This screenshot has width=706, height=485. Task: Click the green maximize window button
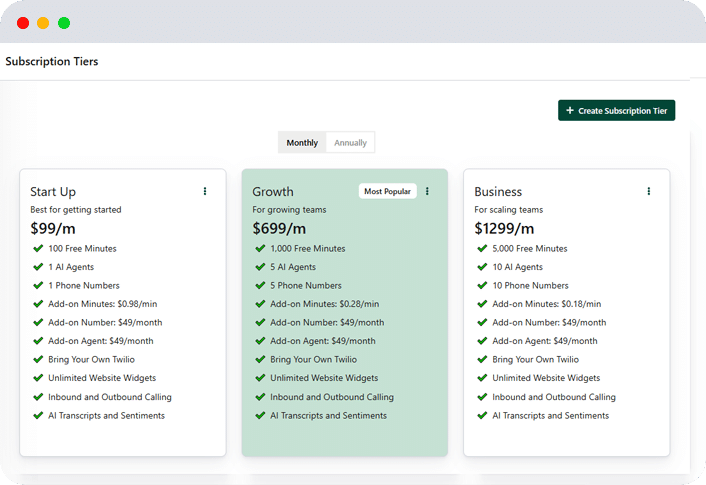click(64, 23)
